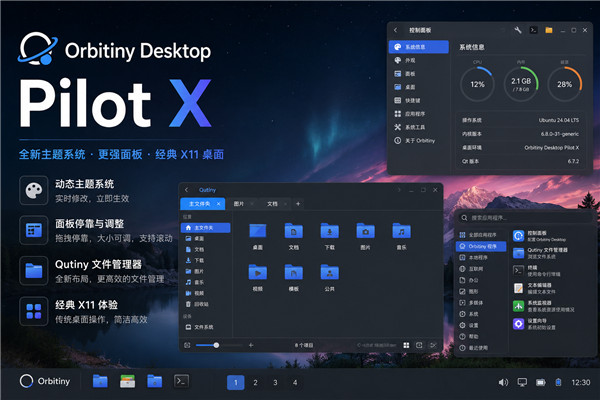Click the wrench icon in control panel titlebar
The image size is (600, 400).
click(518, 30)
